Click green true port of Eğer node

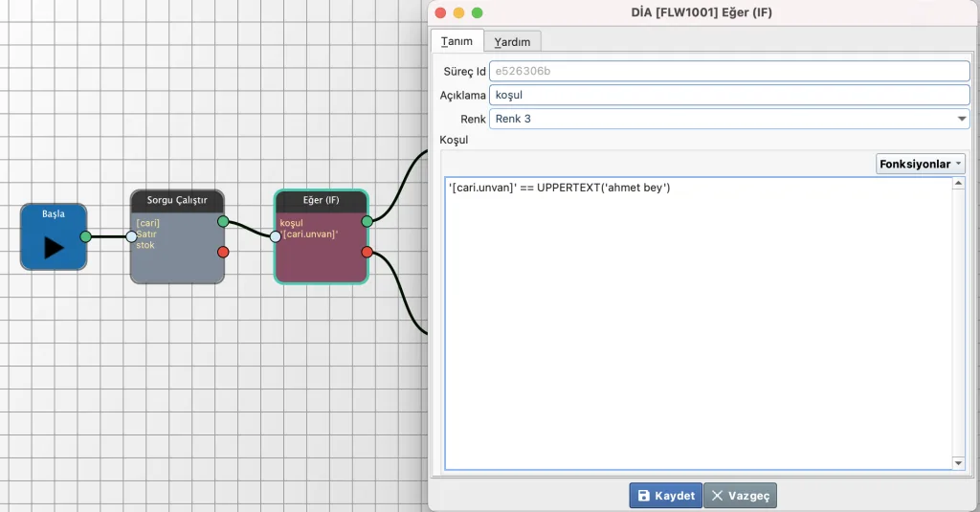367,221
